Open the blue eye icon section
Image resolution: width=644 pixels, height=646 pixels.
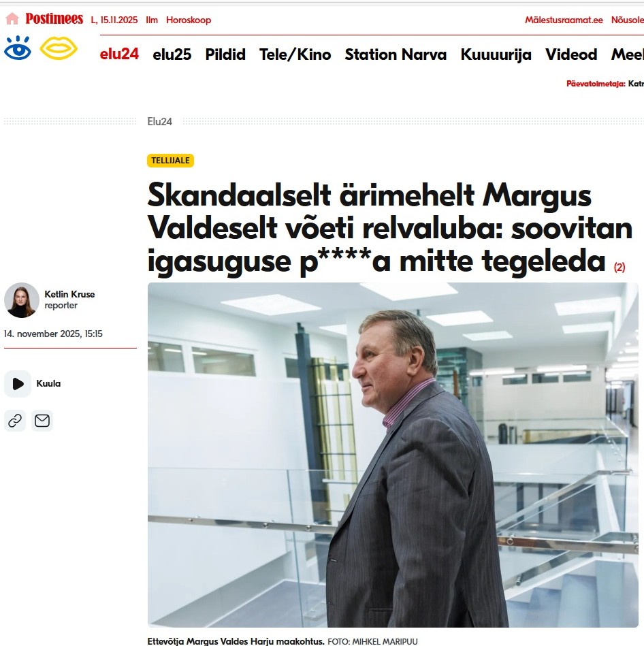[x=18, y=48]
